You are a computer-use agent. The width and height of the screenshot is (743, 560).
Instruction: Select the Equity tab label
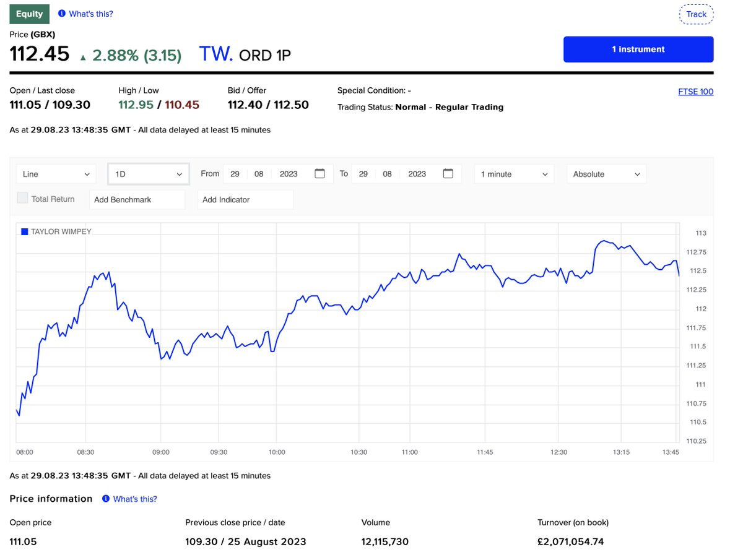30,14
